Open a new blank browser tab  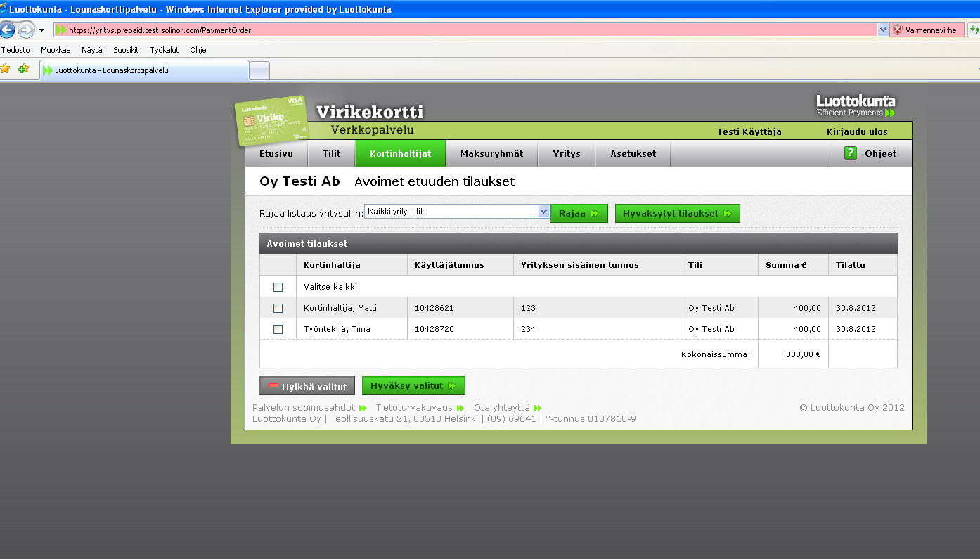259,70
